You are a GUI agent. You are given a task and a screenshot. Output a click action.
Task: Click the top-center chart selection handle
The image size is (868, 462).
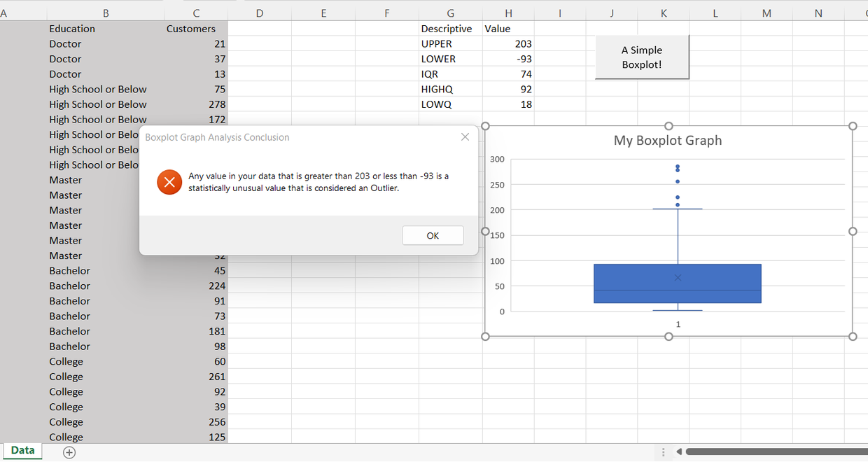click(x=668, y=126)
